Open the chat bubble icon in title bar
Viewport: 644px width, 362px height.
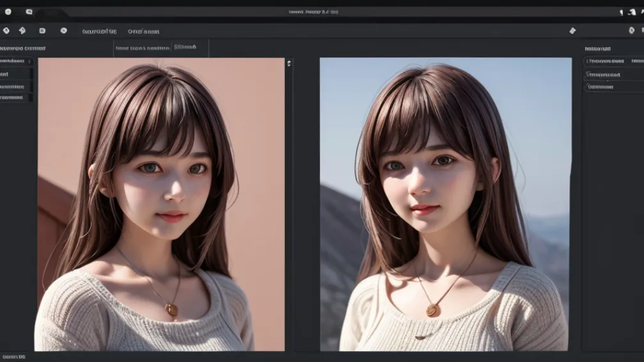29,12
